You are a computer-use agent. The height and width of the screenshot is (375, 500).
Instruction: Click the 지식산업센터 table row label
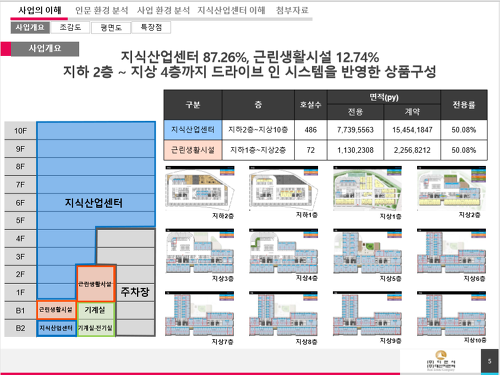[x=193, y=130]
